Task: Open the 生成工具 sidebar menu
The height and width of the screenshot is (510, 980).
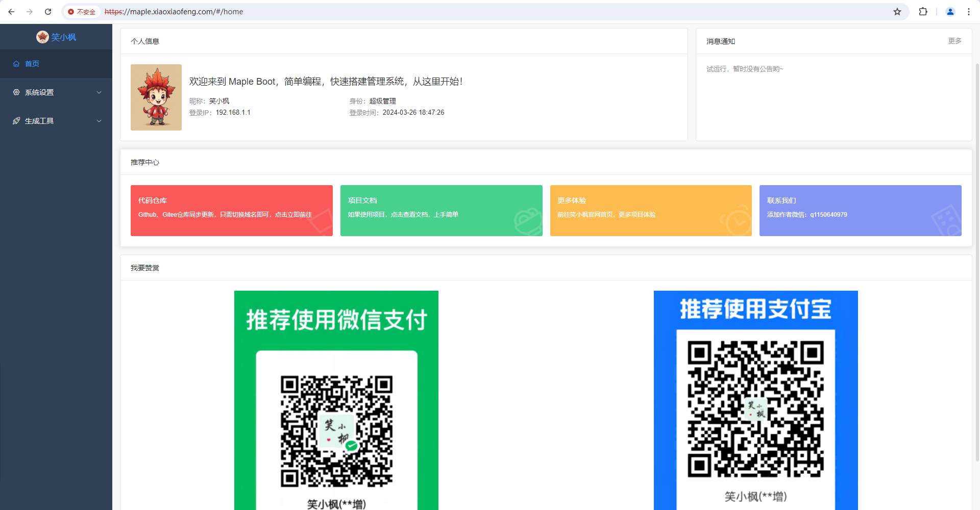Action: pyautogui.click(x=56, y=121)
